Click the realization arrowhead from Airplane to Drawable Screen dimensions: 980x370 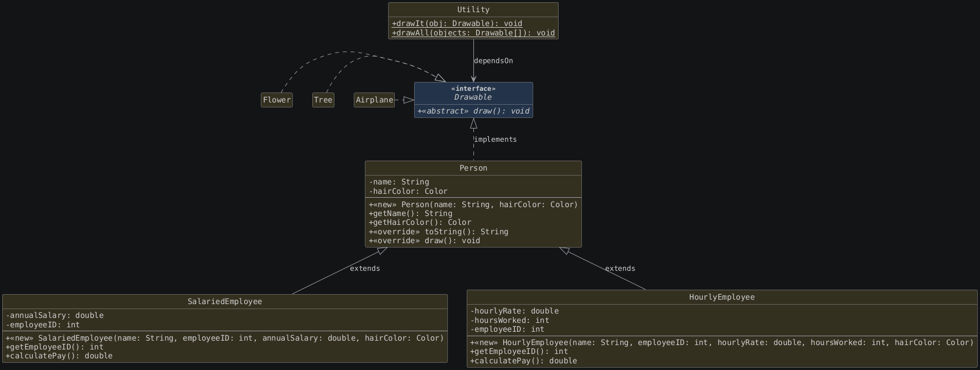[x=409, y=100]
